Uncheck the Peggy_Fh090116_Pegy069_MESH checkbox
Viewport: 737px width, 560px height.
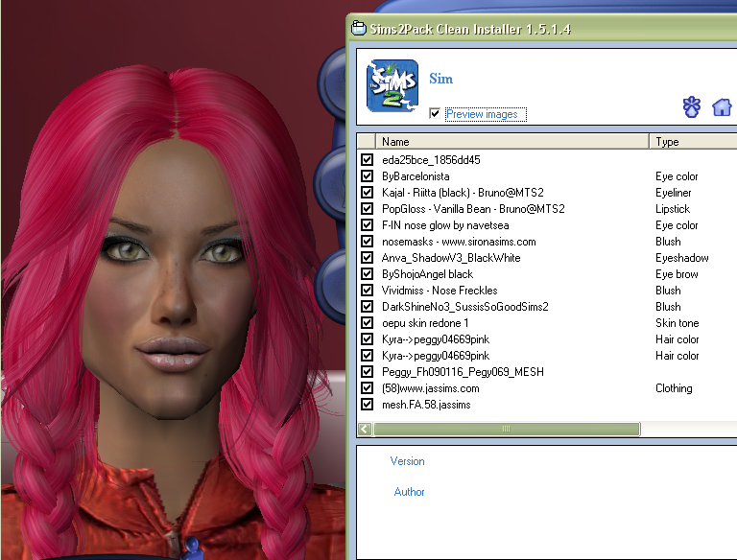coord(367,372)
